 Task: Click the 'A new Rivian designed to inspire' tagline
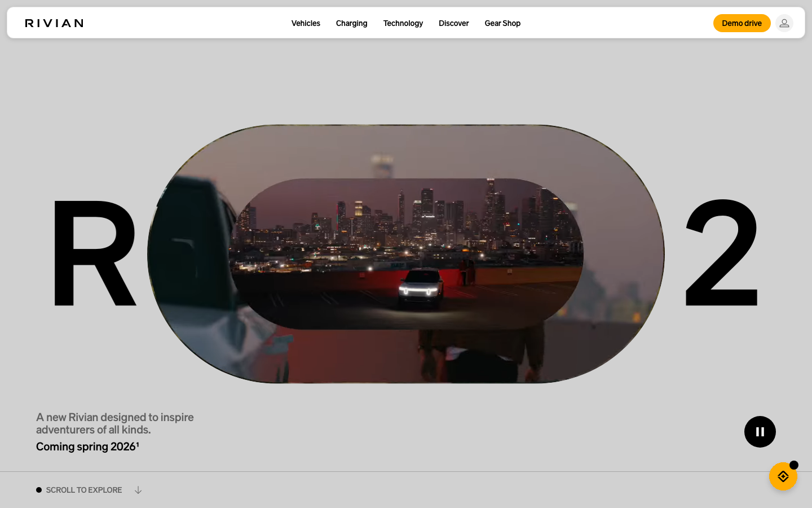click(115, 423)
